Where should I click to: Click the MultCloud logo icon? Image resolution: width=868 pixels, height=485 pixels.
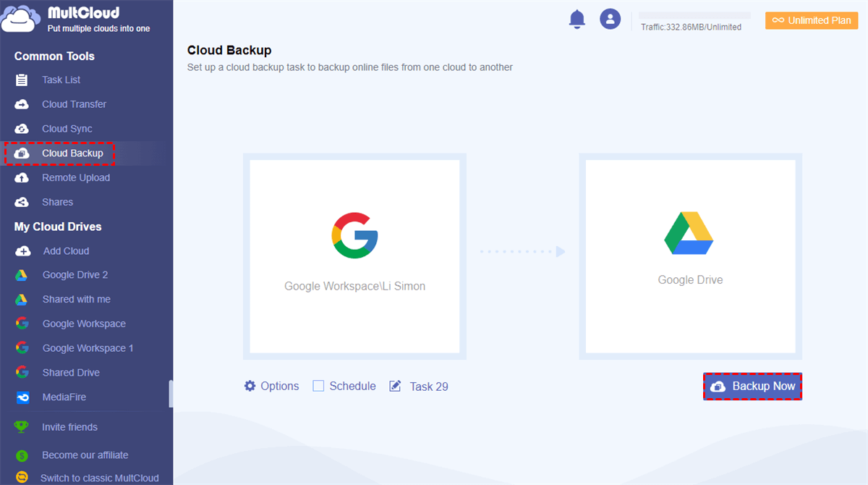(21, 19)
